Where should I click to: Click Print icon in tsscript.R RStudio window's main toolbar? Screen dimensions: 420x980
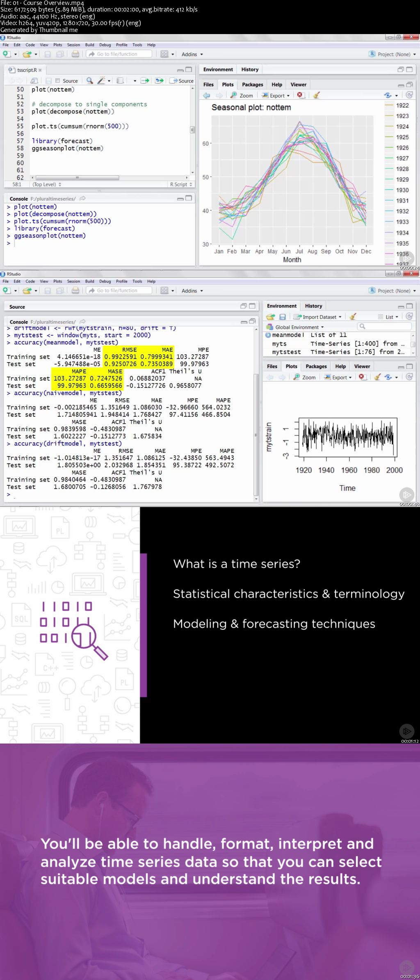75,54
